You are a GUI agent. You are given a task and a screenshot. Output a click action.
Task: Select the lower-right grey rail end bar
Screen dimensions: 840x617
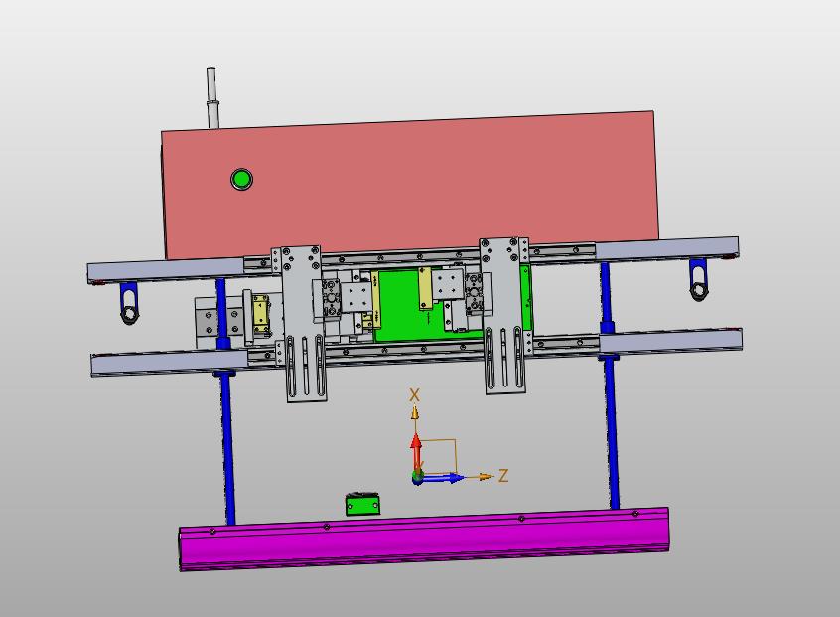[x=671, y=341]
